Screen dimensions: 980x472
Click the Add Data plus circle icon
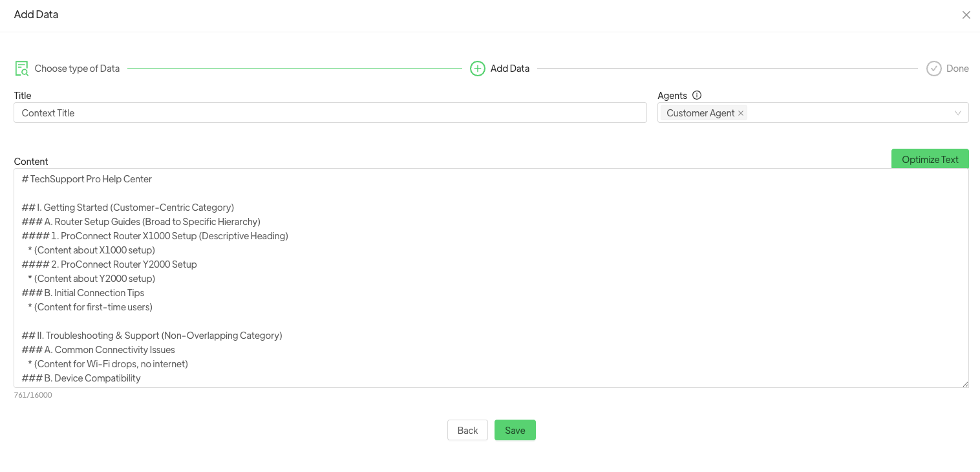[477, 69]
